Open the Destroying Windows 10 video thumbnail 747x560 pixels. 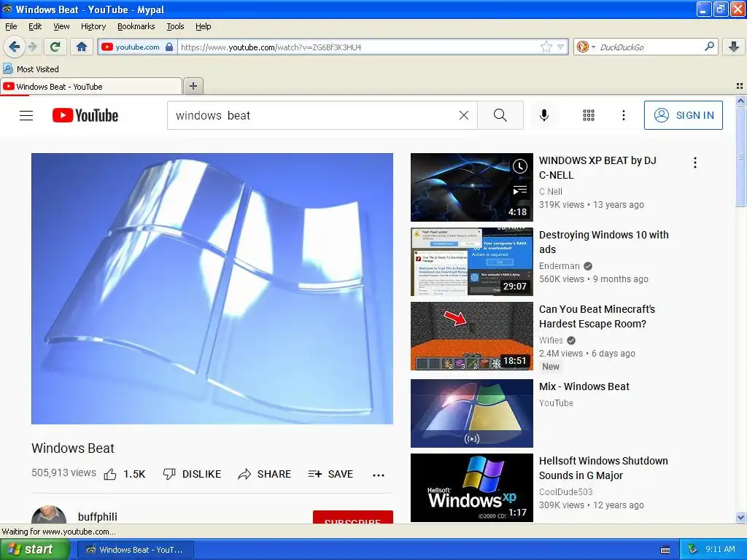(x=472, y=262)
